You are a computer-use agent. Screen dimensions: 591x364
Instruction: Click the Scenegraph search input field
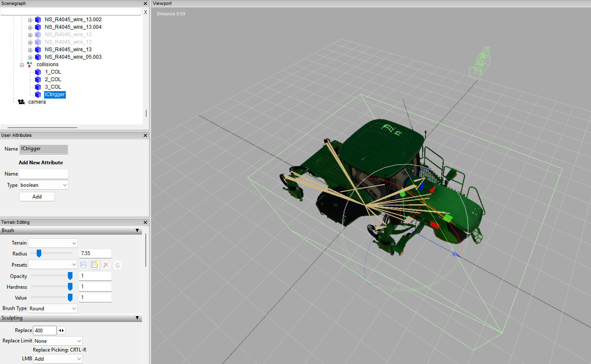click(71, 12)
